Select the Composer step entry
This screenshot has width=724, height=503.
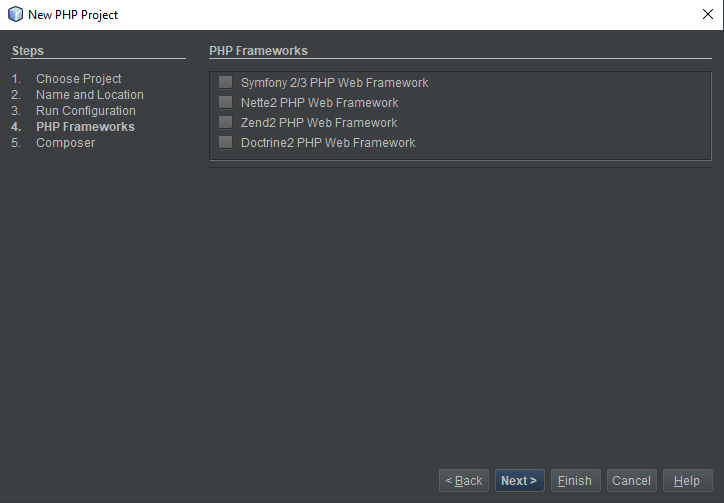tap(66, 143)
